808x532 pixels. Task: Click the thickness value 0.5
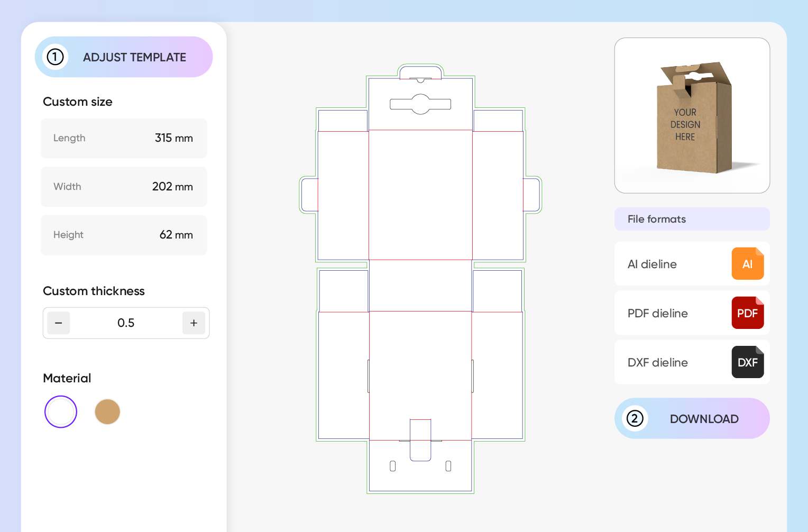coord(126,323)
